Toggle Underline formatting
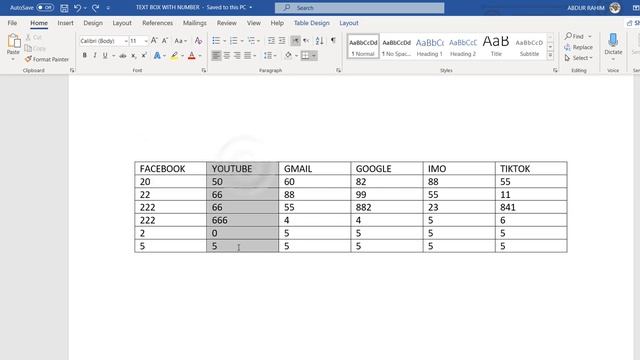Viewport: 640px width, 360px height. 105,56
